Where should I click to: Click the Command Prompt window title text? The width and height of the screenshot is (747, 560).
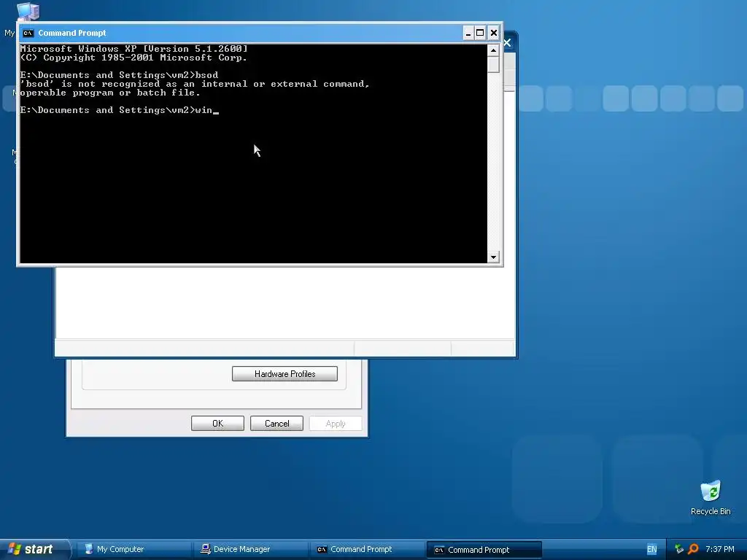pos(72,33)
